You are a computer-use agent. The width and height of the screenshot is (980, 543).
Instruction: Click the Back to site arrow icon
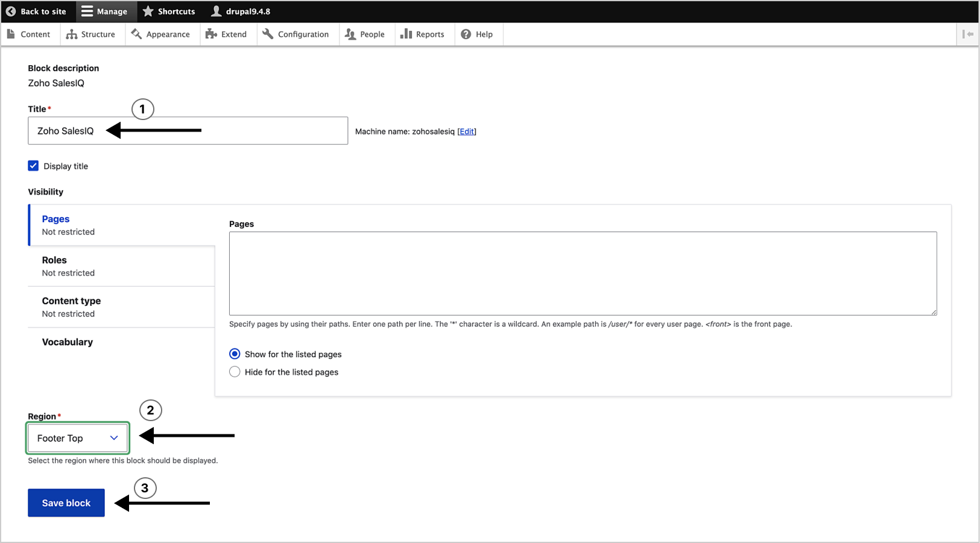click(11, 11)
